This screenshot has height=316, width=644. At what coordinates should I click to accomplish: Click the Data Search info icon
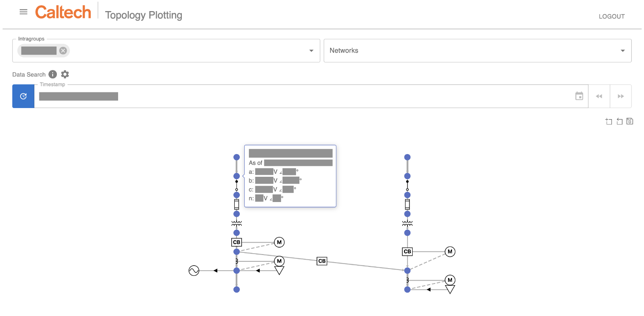53,74
